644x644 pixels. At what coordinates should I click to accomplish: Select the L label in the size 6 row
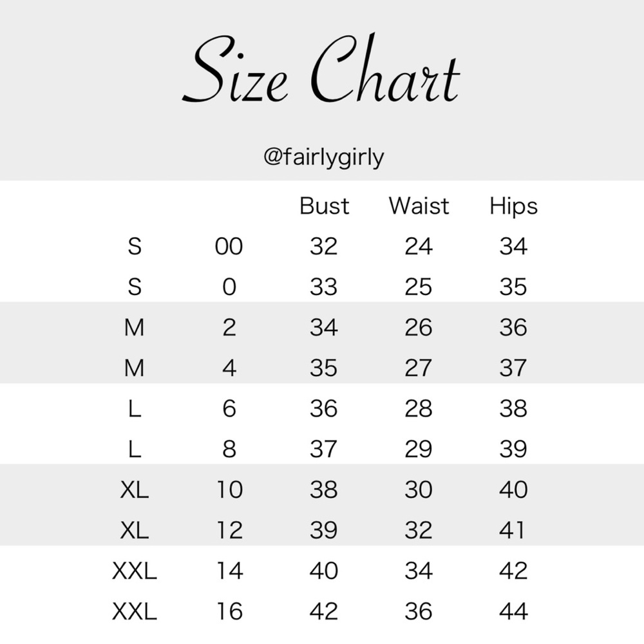(135, 409)
